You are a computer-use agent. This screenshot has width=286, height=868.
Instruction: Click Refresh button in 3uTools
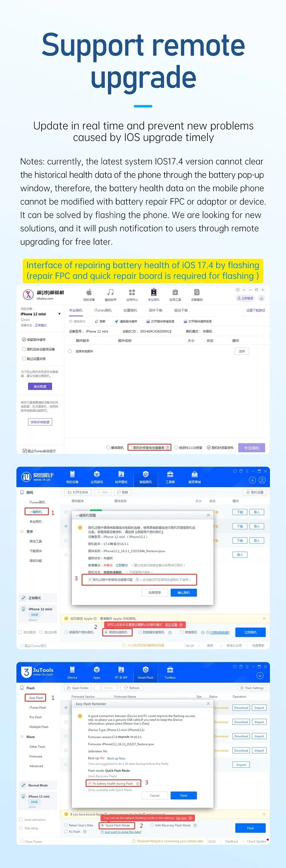click(x=132, y=688)
